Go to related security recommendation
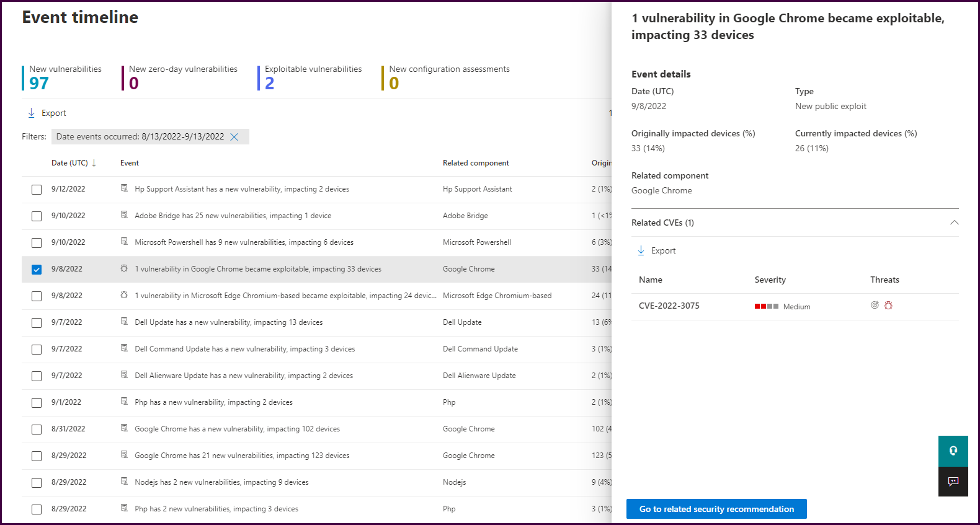Viewport: 980px width, 525px height. click(716, 509)
